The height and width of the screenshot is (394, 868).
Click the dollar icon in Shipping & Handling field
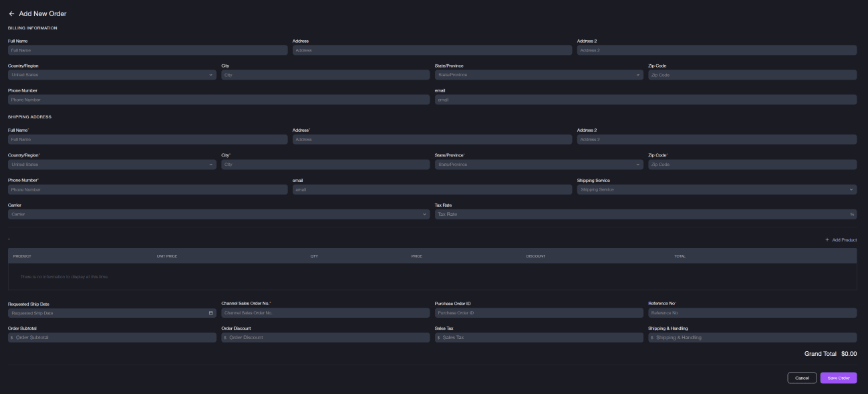point(653,337)
